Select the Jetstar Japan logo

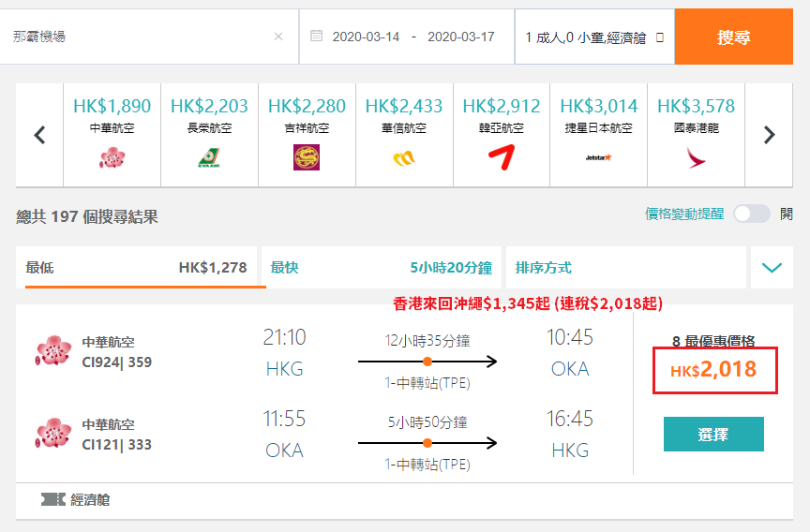point(599,158)
